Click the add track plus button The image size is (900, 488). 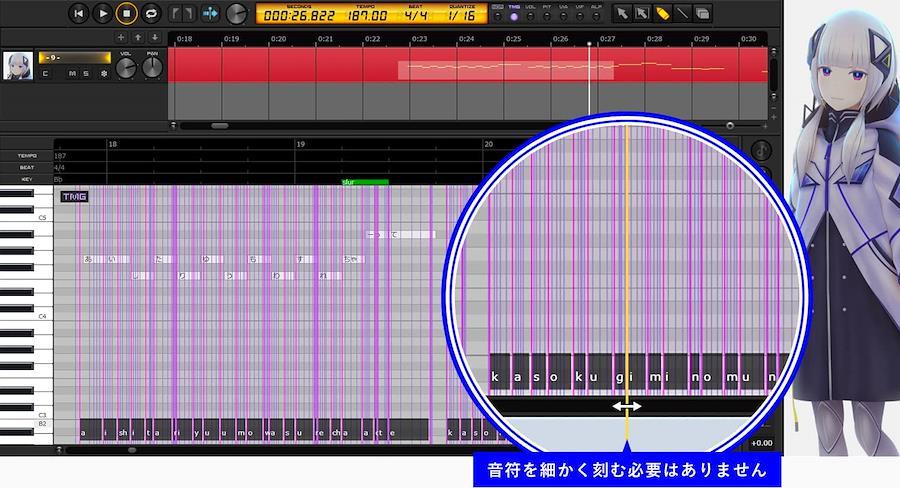click(122, 38)
